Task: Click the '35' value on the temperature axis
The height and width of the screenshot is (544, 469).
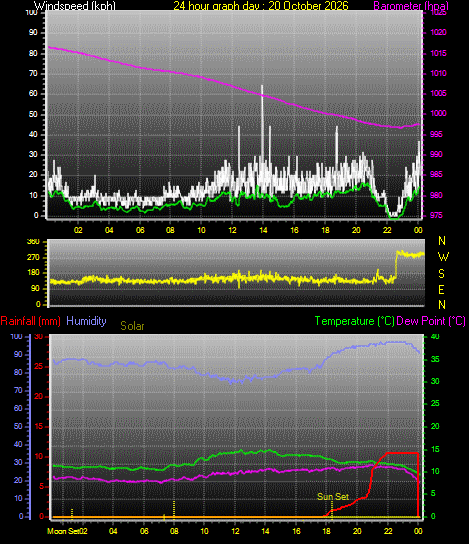Action: click(x=435, y=359)
